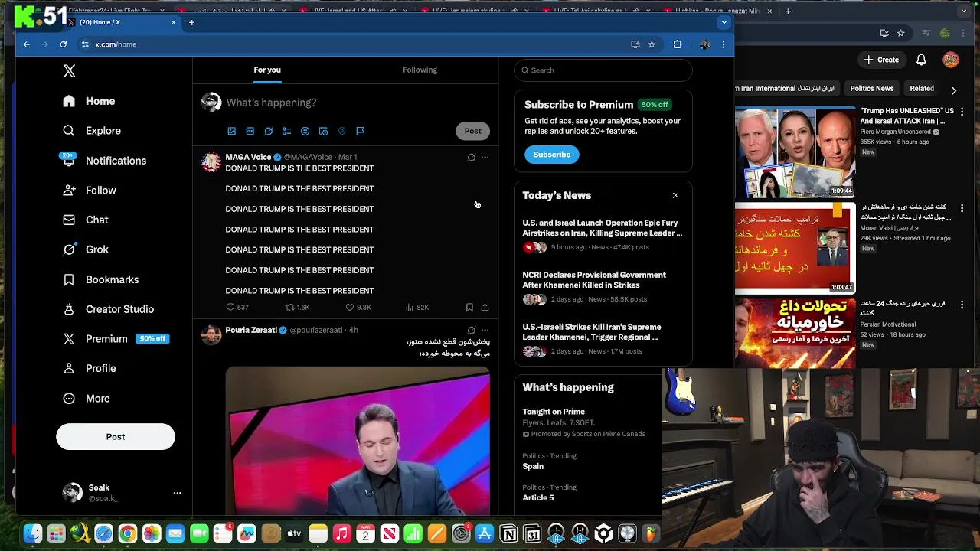Viewport: 980px width, 551px height.
Task: Open more options on Pouria Zeraati post
Action: (485, 331)
